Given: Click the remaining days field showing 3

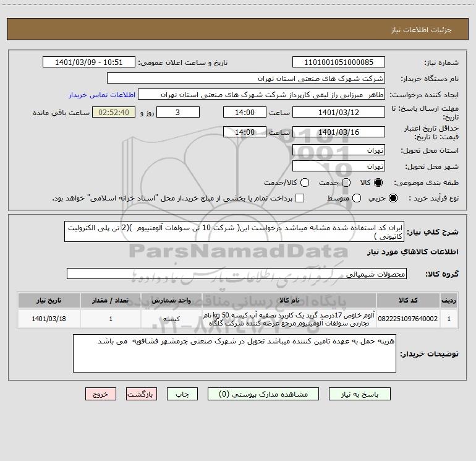Looking at the screenshot, I should (x=178, y=112).
